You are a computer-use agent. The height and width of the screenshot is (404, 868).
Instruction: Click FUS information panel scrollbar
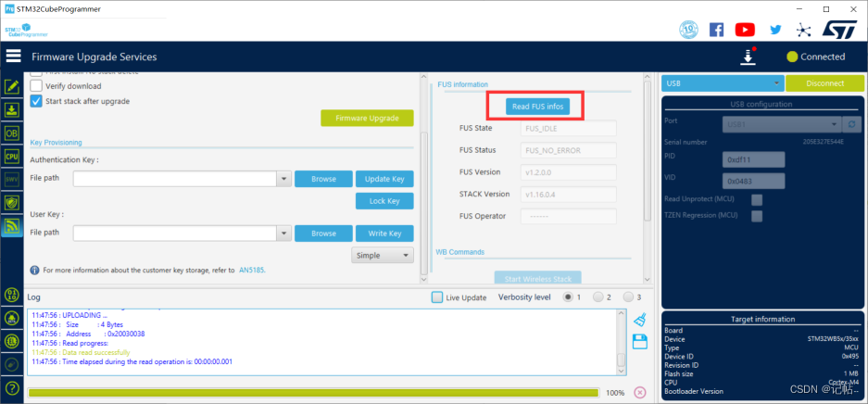(x=648, y=150)
